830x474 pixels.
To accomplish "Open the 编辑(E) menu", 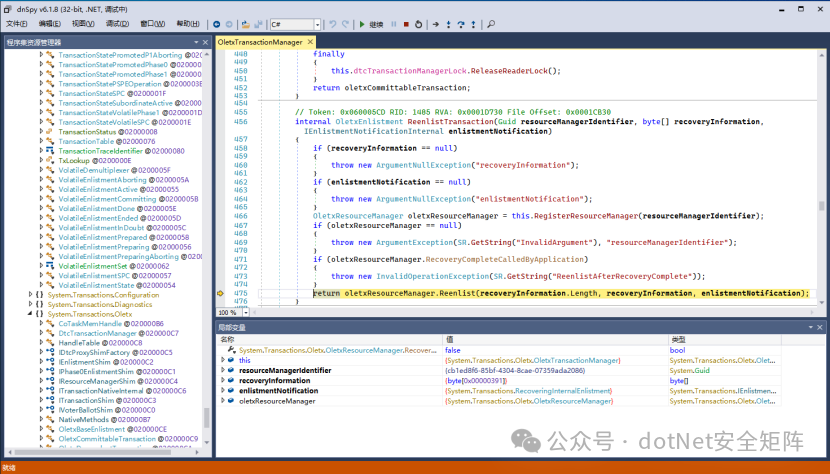I will pyautogui.click(x=50, y=24).
